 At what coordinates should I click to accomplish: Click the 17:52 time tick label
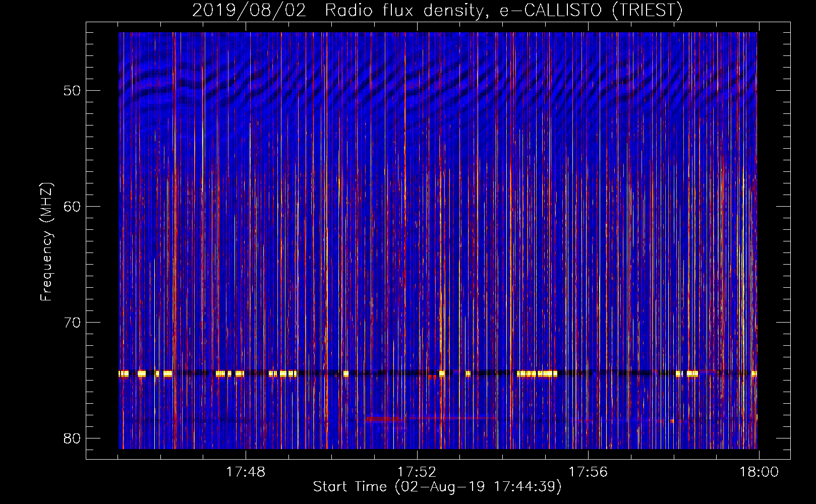click(417, 472)
